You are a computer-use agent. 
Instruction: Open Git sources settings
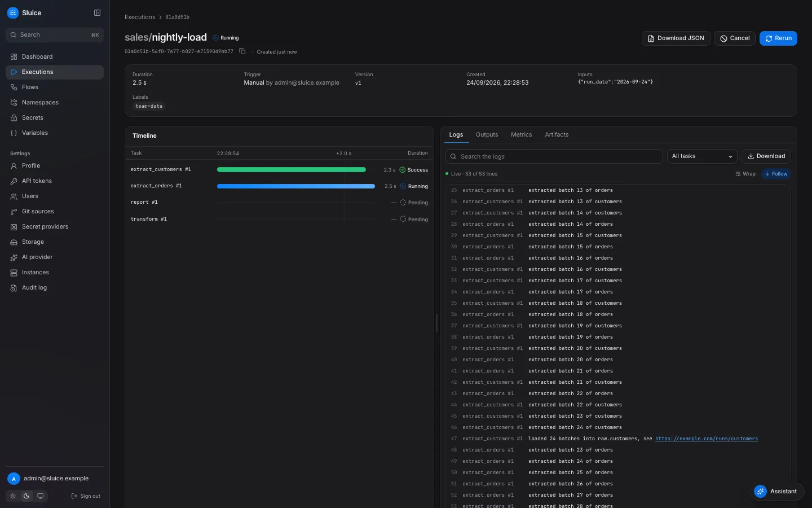[x=55, y=211]
